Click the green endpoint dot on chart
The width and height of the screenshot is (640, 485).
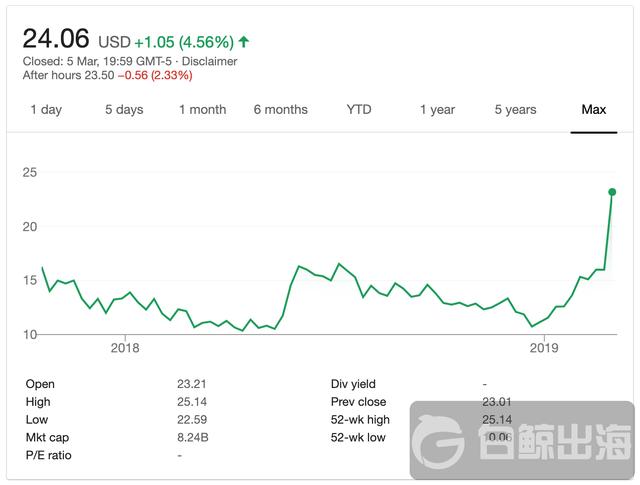pyautogui.click(x=612, y=192)
